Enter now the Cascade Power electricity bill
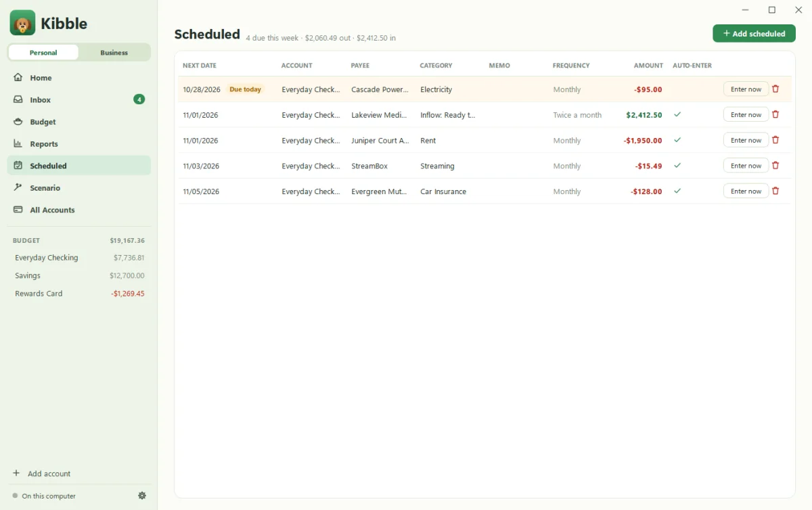 tap(746, 89)
